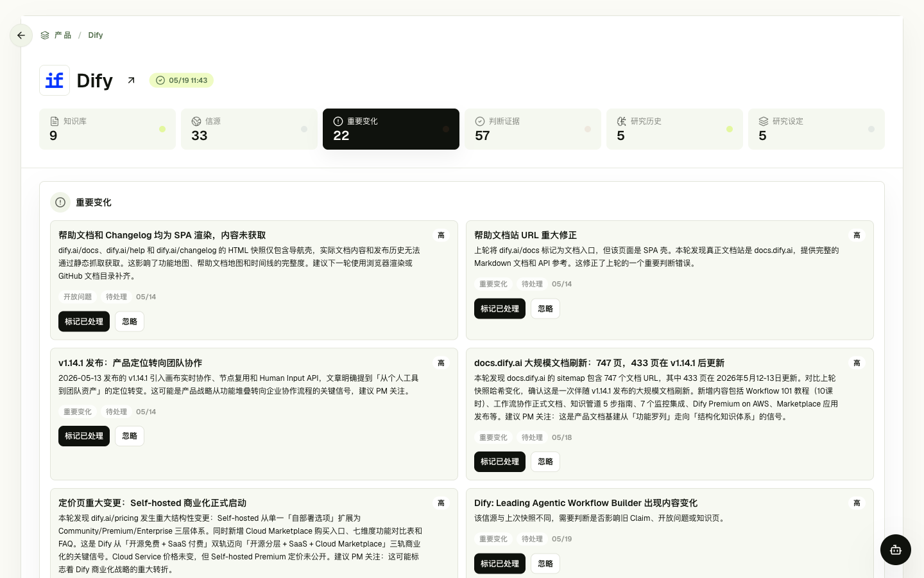Switch to the 信源 tab
The width and height of the screenshot is (924, 578).
point(249,129)
